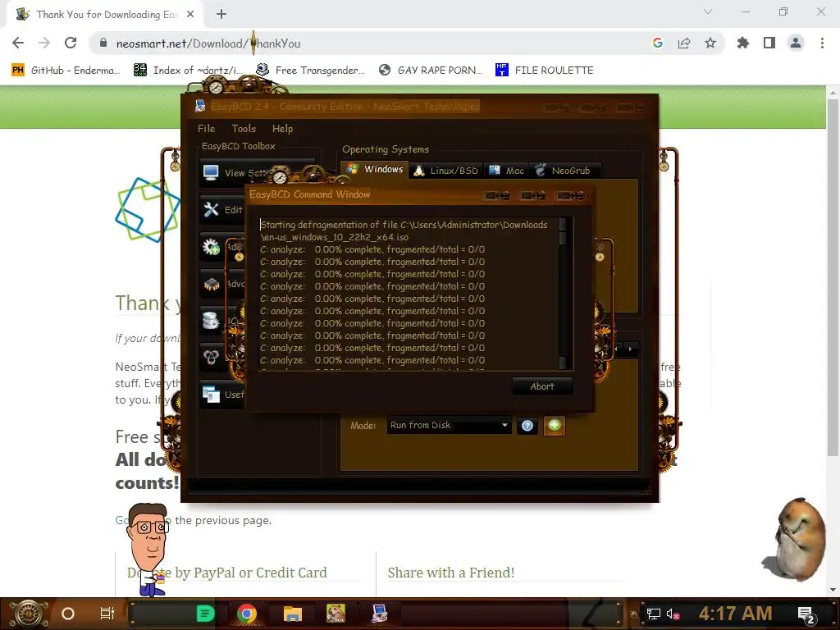
Task: Open the green notes app on taskbar
Action: [205, 614]
